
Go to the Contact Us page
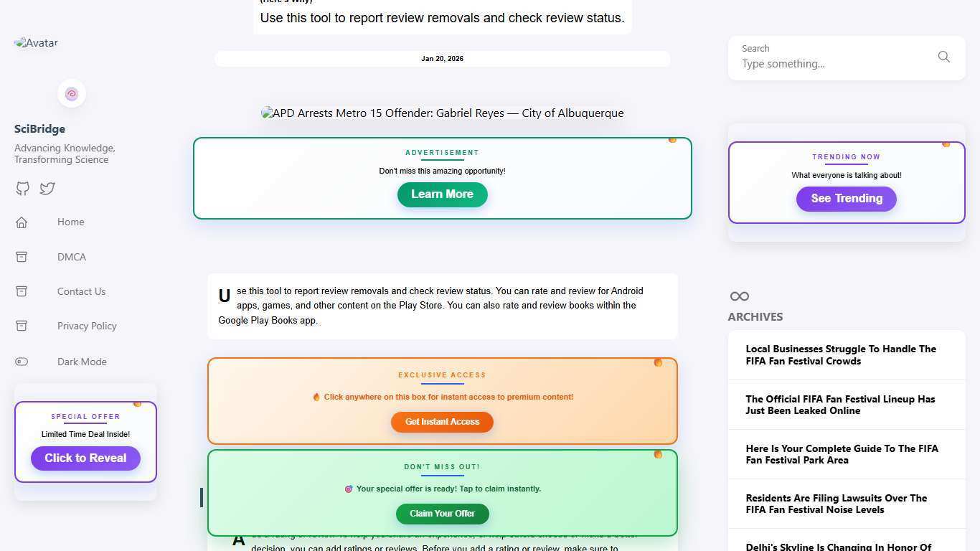pos(81,291)
